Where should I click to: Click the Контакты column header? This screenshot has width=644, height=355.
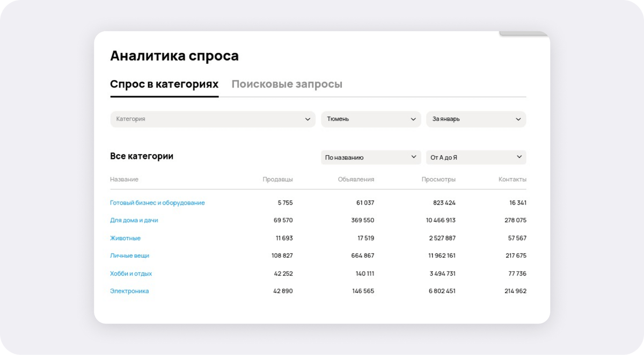pyautogui.click(x=513, y=179)
